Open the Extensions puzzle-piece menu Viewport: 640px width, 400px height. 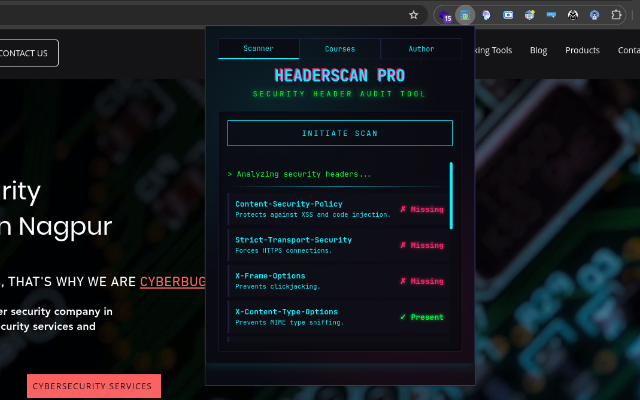tap(616, 15)
